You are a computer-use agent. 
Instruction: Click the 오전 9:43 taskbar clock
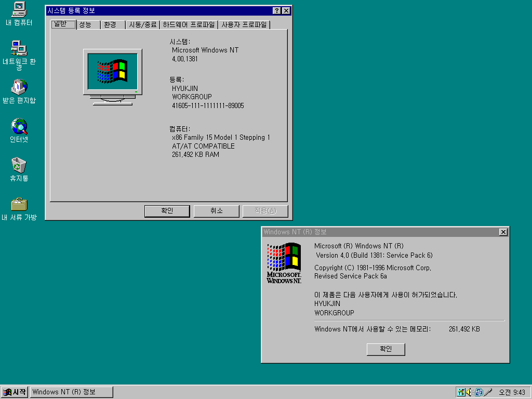[x=512, y=392]
